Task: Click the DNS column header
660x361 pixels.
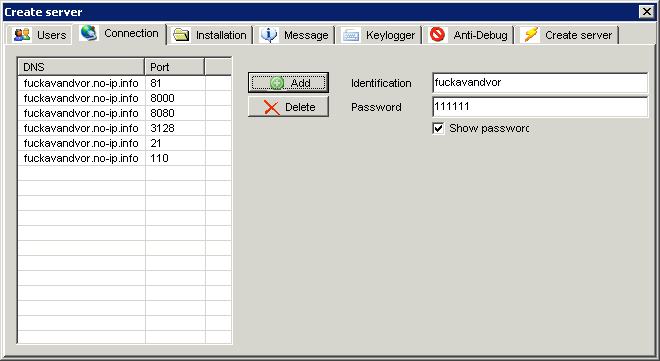Action: [x=81, y=67]
